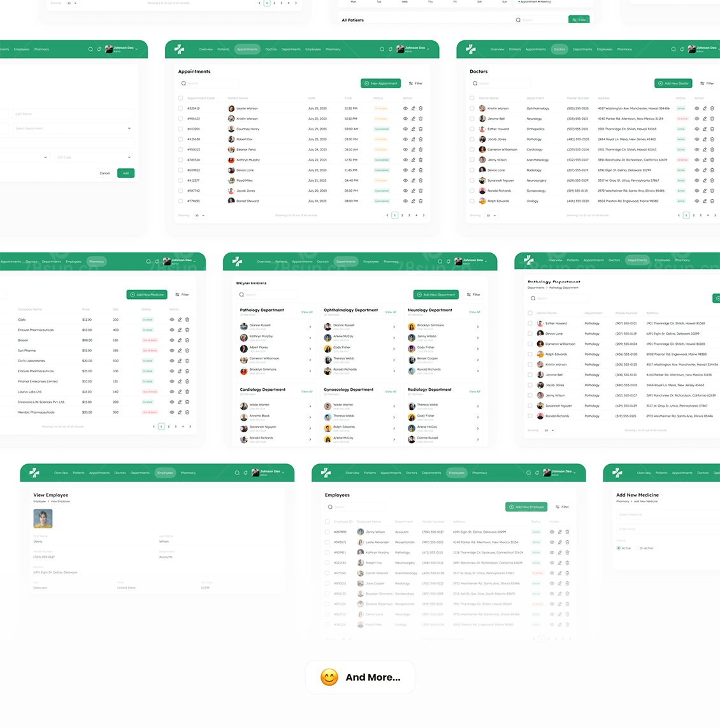Screen dimensions: 720x728
Task: Edit employee Jenny Wilson using pencil icon
Action: pyautogui.click(x=559, y=532)
